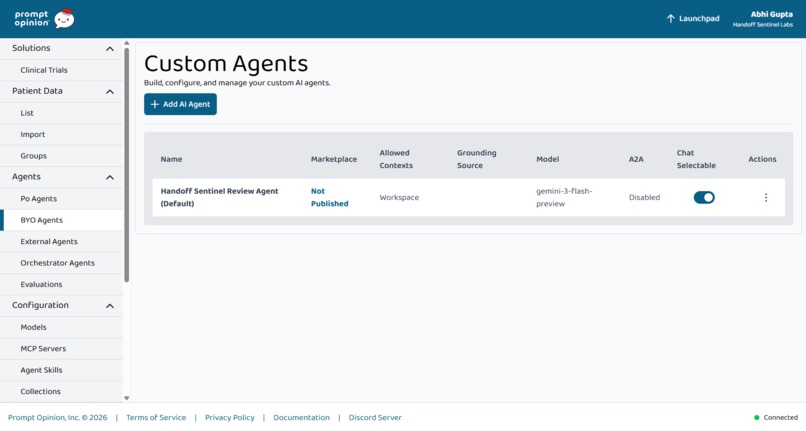Screen dimensions: 806x431
Task: Collapse the Solutions section
Action: click(109, 49)
